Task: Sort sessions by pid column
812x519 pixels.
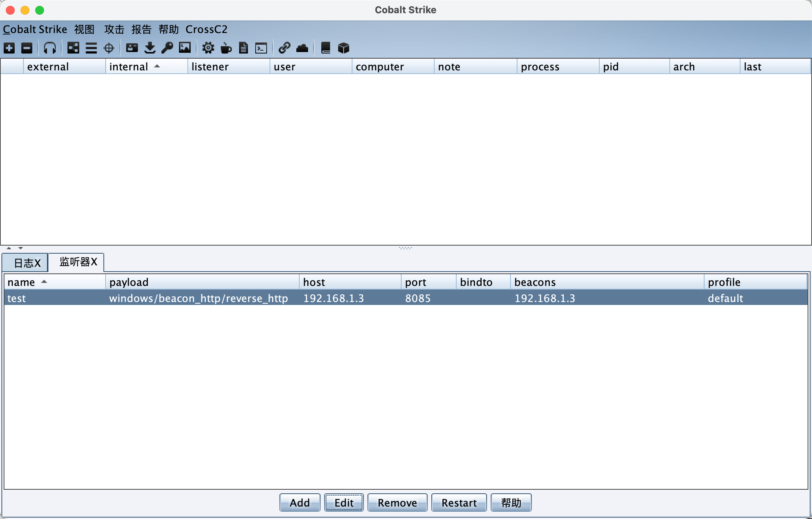Action: [634, 67]
